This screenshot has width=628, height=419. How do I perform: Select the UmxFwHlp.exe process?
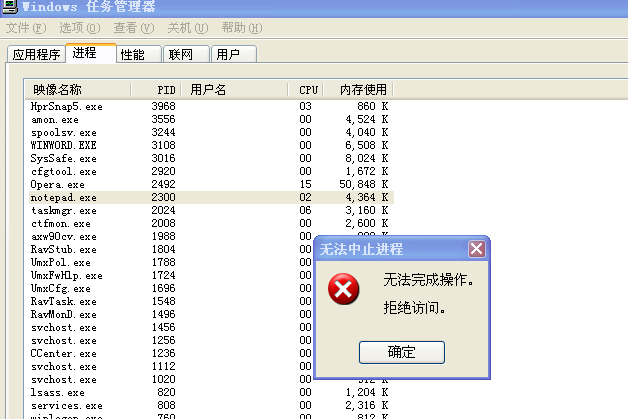coord(171,275)
